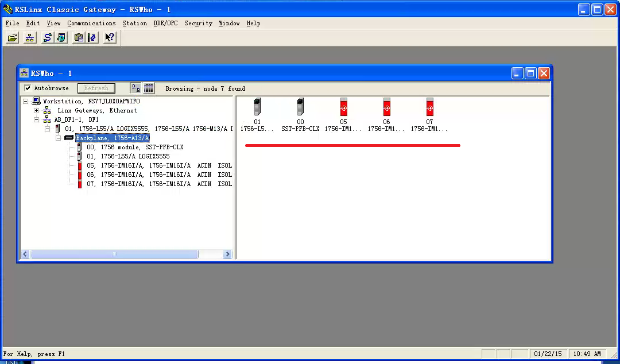Select the 1756-IM16I module icon in slot 05
The height and width of the screenshot is (364, 620).
pos(343,107)
